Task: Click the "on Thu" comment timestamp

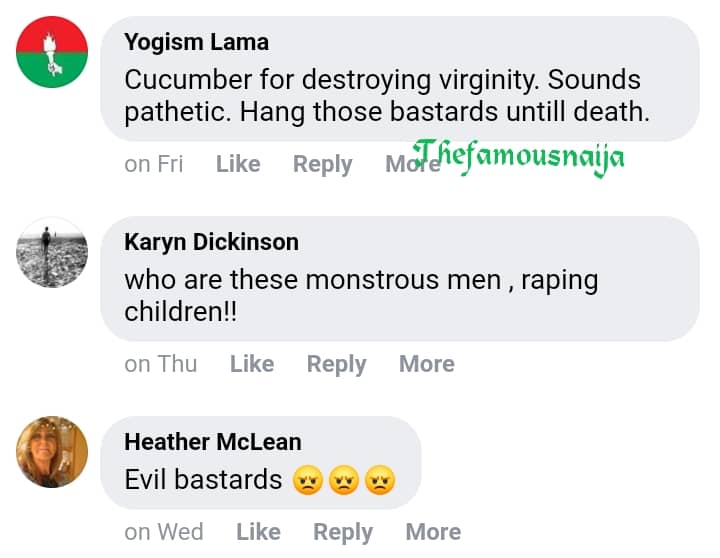Action: [161, 364]
